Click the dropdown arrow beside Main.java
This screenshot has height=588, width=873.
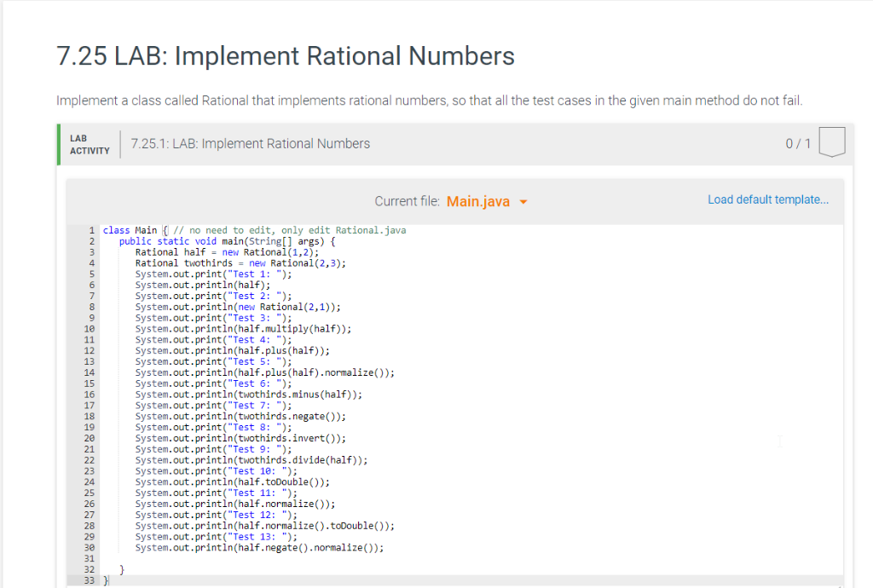pos(523,202)
